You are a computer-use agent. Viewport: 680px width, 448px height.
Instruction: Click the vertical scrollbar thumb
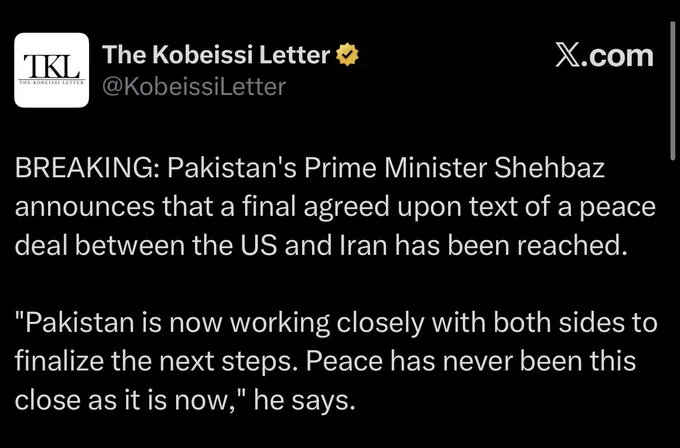coord(672,91)
